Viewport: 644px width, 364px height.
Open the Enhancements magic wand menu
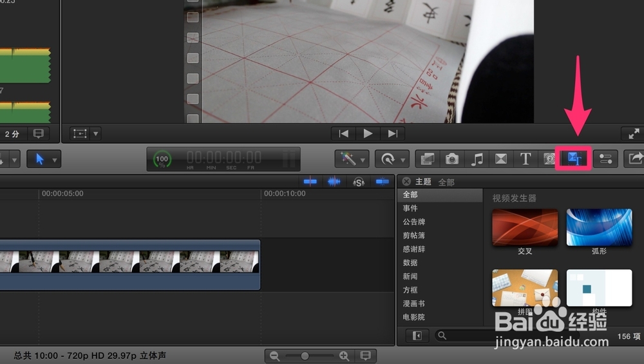coord(352,159)
